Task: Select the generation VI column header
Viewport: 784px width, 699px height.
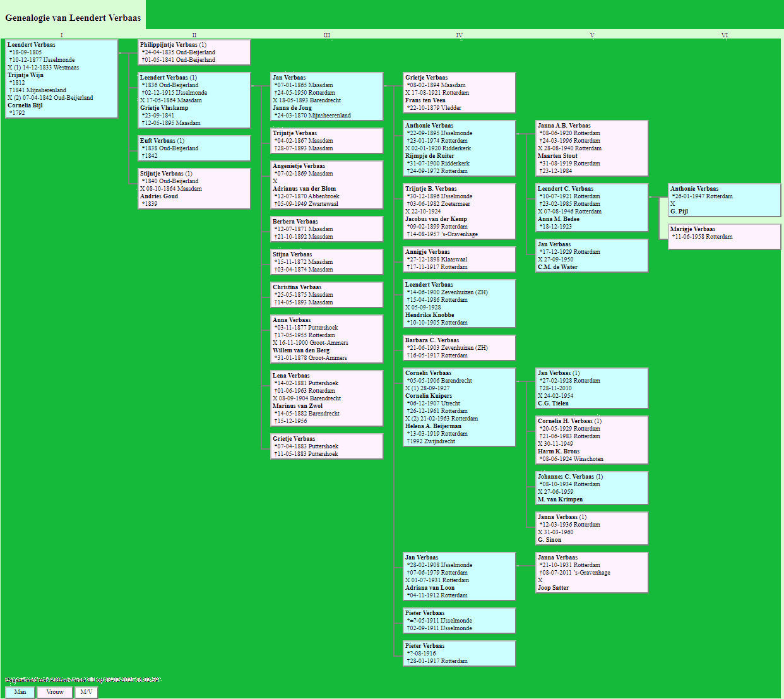Action: (x=724, y=35)
